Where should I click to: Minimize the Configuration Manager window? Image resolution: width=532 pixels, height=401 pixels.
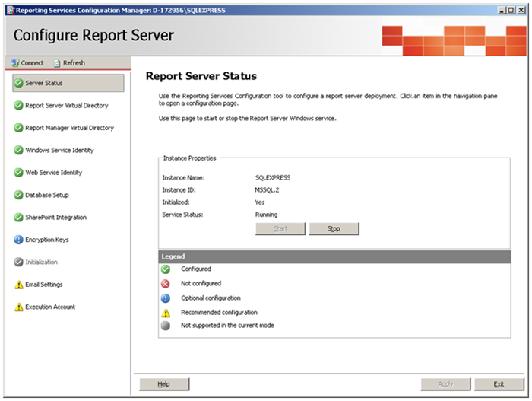[x=502, y=10]
